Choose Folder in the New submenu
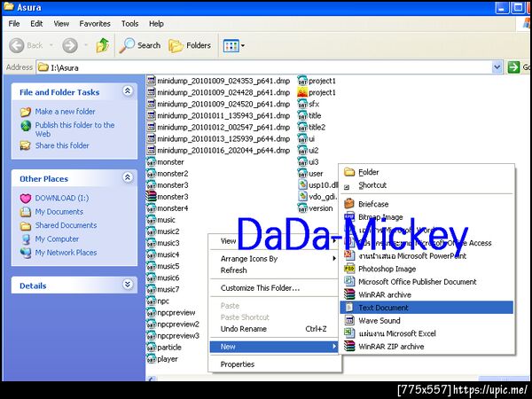This screenshot has width=532, height=399. click(426, 172)
